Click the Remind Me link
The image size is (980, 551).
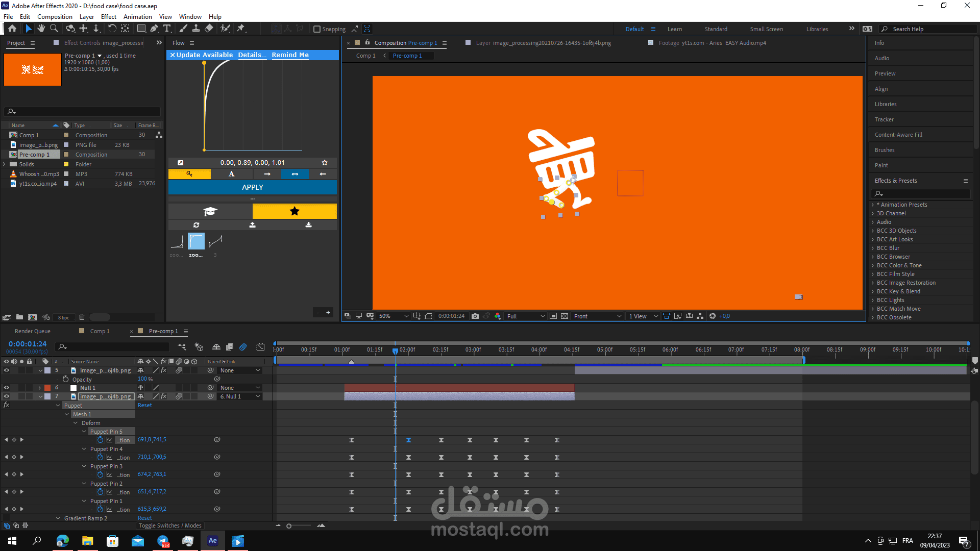click(x=290, y=55)
